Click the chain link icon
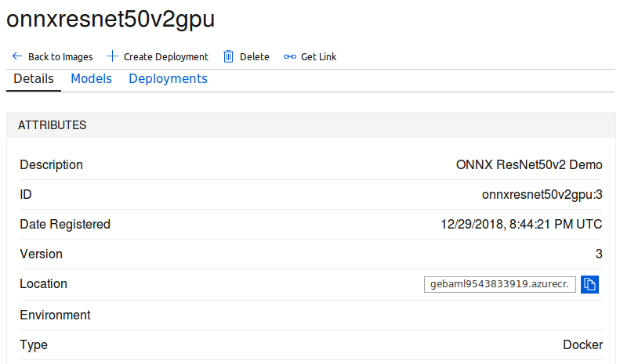This screenshot has height=364, width=620. click(290, 56)
